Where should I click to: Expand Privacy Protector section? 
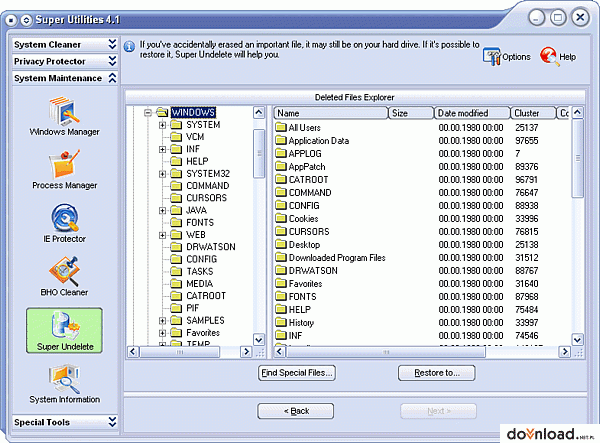tap(64, 61)
